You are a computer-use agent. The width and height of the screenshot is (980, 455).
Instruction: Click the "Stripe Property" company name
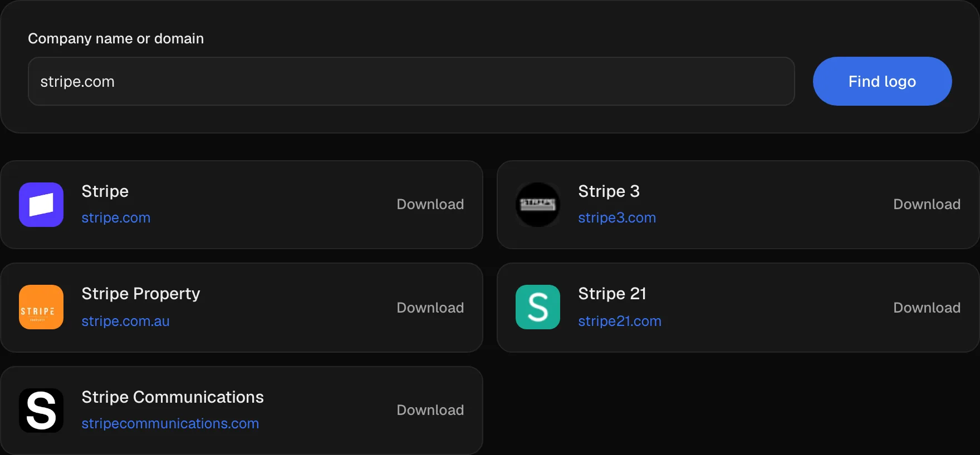[x=141, y=294]
